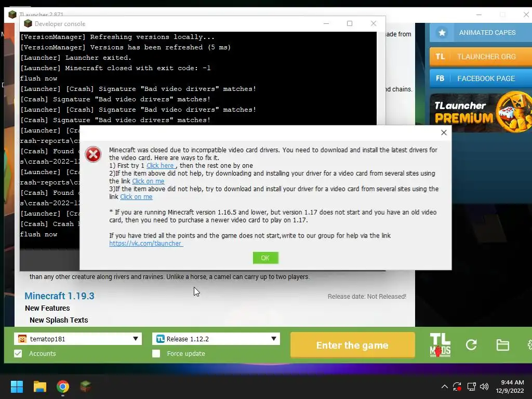532x399 pixels.
Task: Open the vk.com/tlauncher help link
Action: coord(146,243)
